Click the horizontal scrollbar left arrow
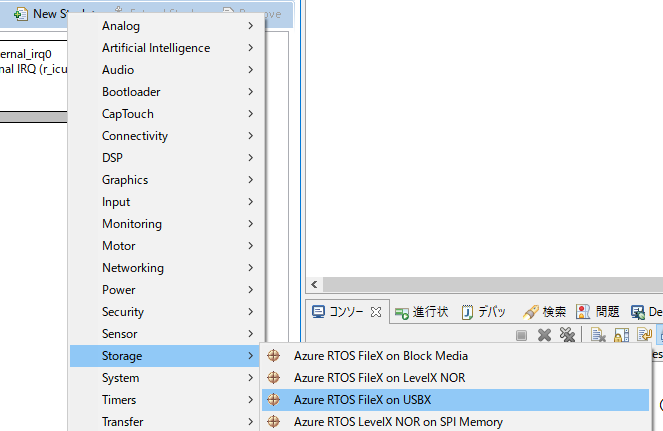The image size is (663, 431). click(x=314, y=285)
